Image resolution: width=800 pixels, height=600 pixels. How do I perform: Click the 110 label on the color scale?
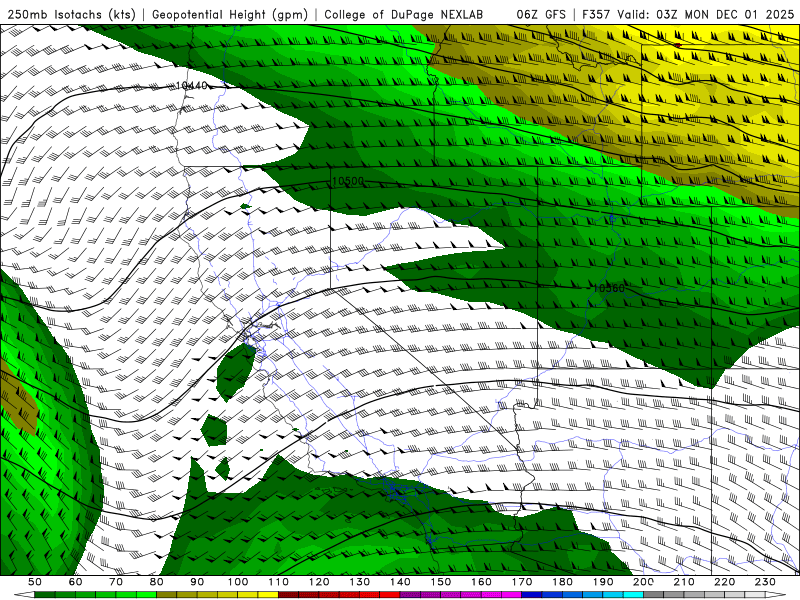[279, 582]
